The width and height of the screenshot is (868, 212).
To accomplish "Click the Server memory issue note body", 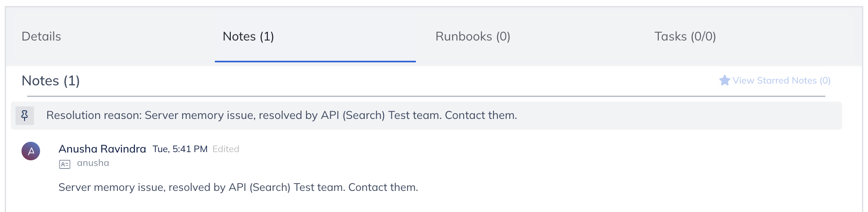I will tap(238, 187).
